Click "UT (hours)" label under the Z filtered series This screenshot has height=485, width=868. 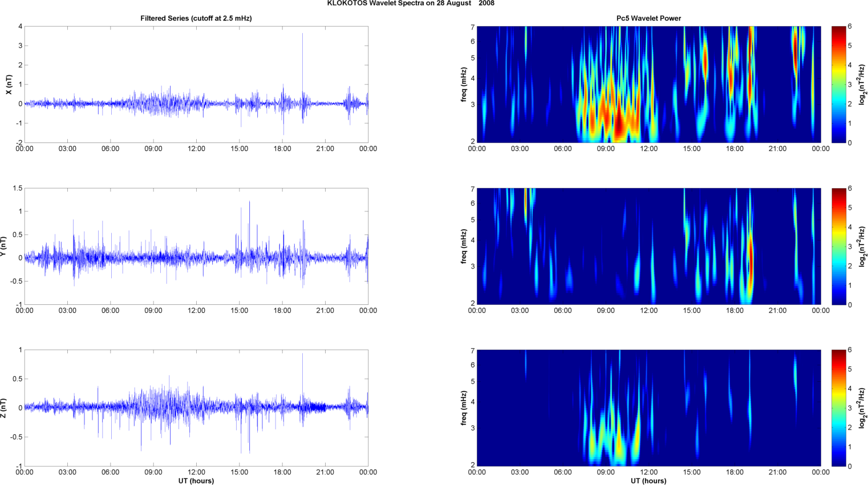point(196,480)
